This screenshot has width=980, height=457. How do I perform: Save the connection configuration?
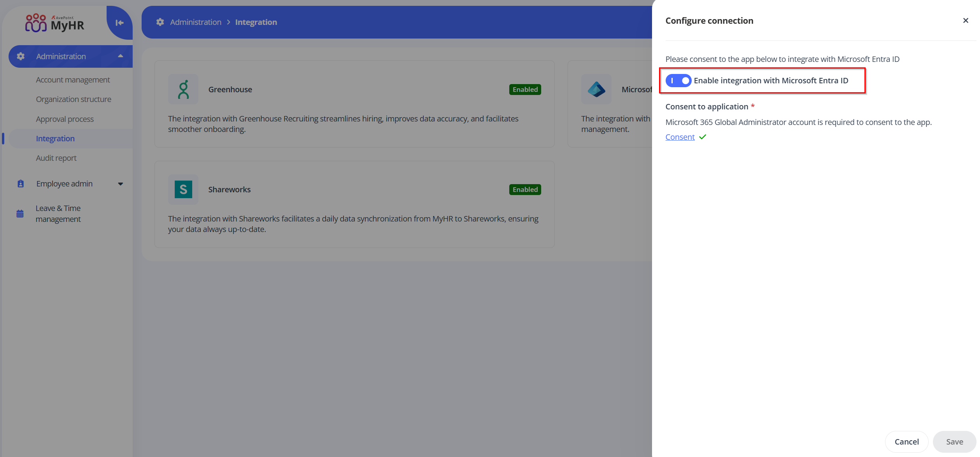coord(954,441)
